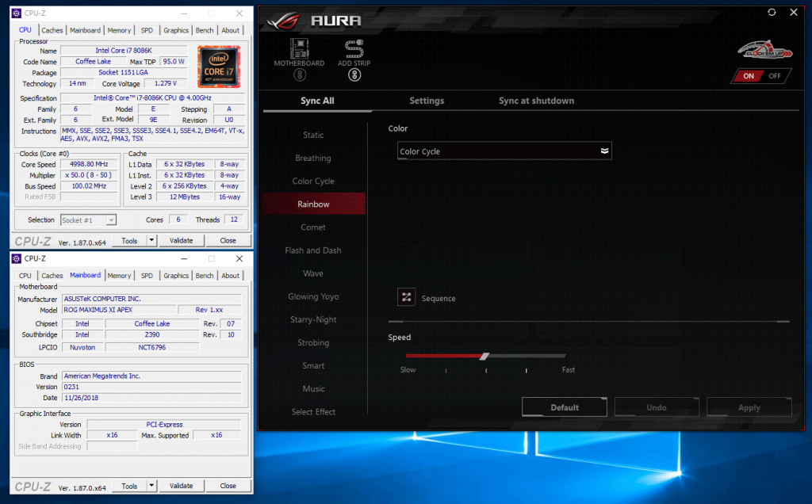Choose the Starry-Night lighting effect

tap(313, 319)
